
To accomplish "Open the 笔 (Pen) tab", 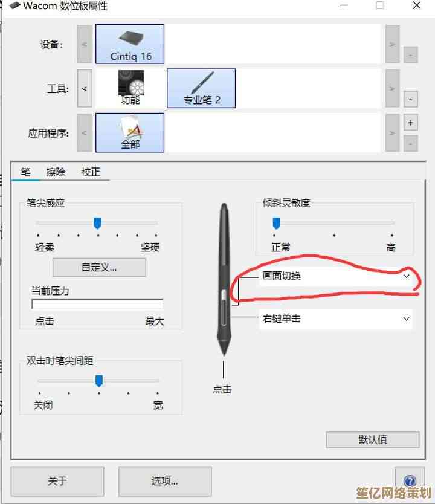I will click(x=26, y=172).
